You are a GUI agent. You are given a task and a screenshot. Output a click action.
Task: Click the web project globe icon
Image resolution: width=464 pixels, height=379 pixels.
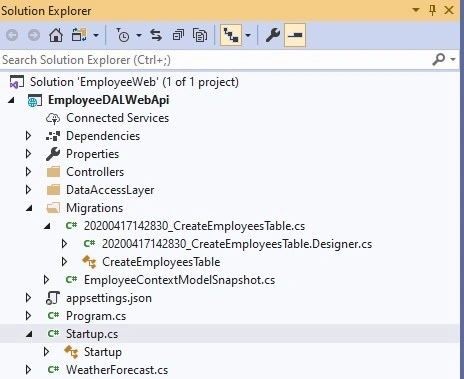click(x=34, y=100)
